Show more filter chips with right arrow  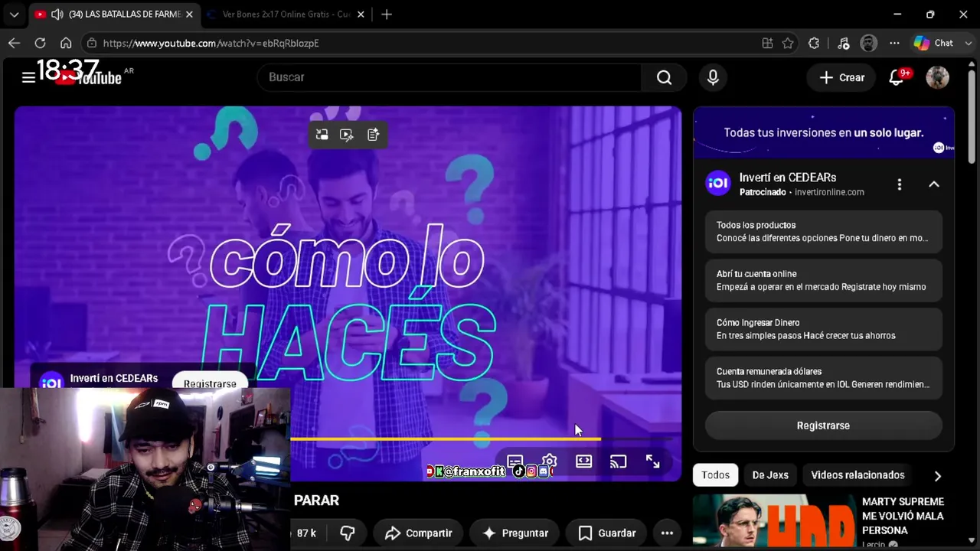pyautogui.click(x=938, y=476)
